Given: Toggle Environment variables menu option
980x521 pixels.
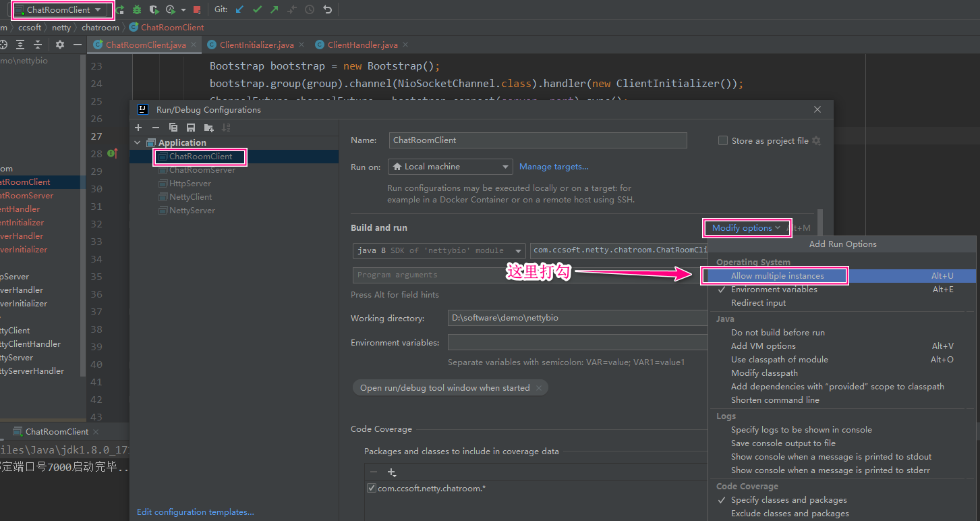Looking at the screenshot, I should tap(842, 290).
